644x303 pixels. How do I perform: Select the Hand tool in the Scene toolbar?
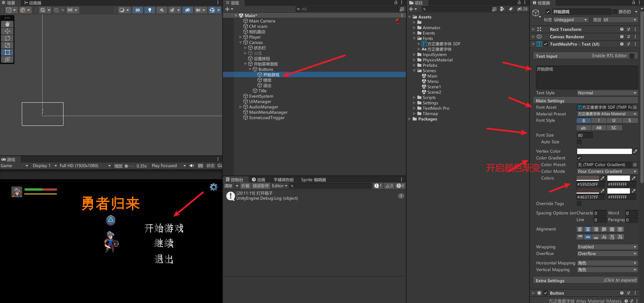tap(7, 24)
